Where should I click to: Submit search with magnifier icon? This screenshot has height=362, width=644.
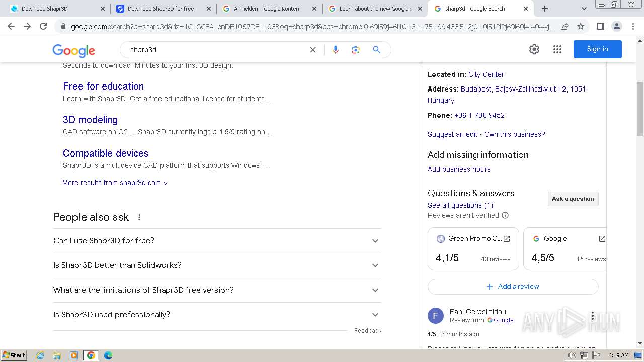click(376, 50)
